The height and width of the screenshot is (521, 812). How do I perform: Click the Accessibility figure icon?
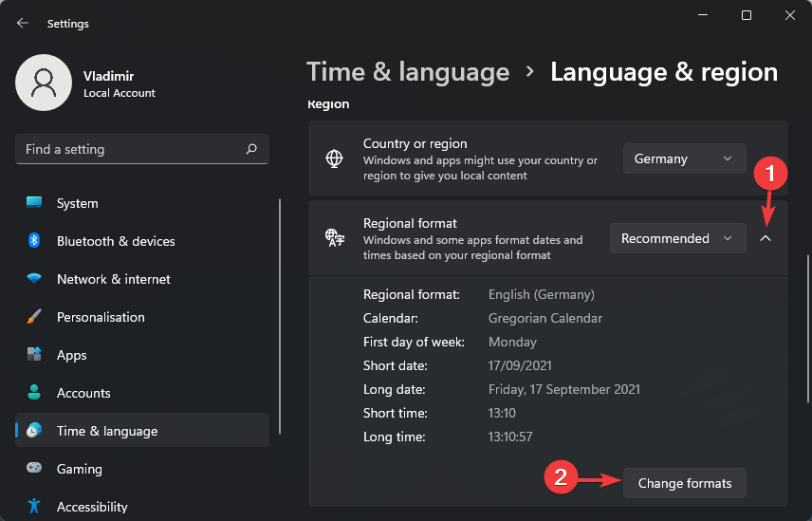point(34,507)
